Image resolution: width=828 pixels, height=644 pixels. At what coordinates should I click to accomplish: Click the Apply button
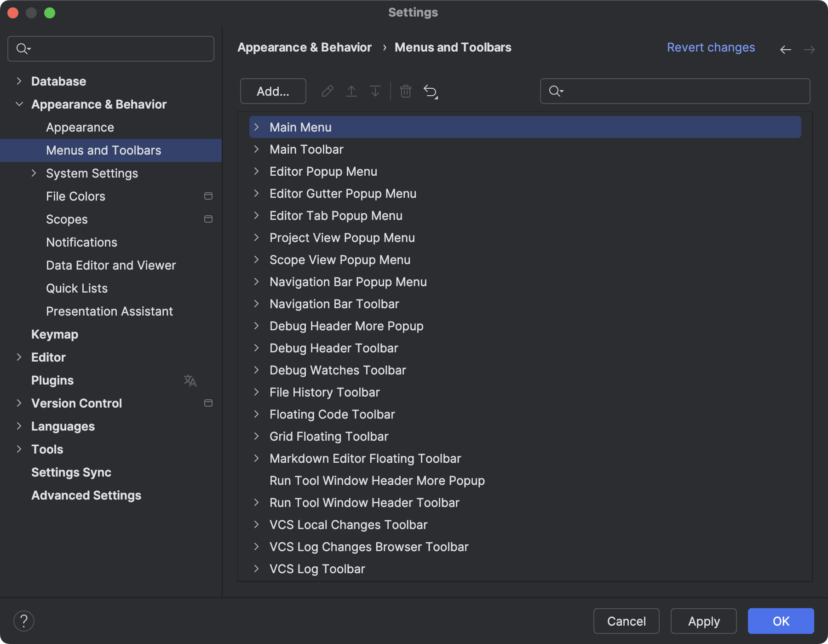point(703,621)
